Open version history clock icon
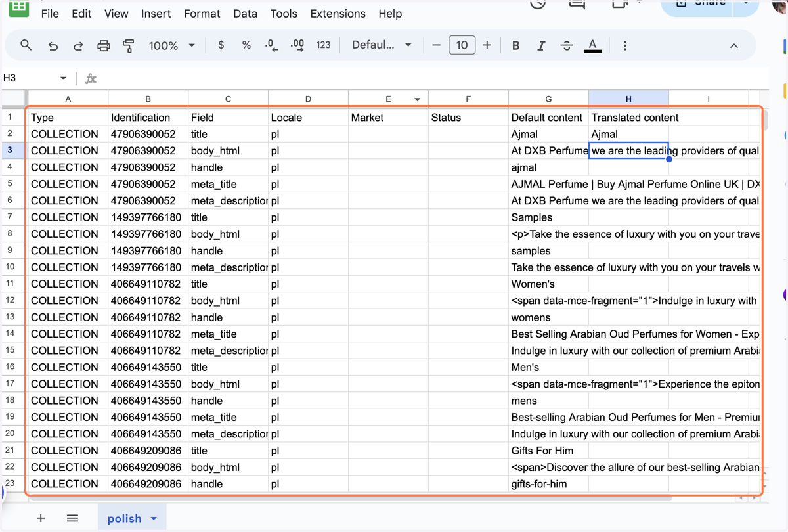 click(x=538, y=5)
